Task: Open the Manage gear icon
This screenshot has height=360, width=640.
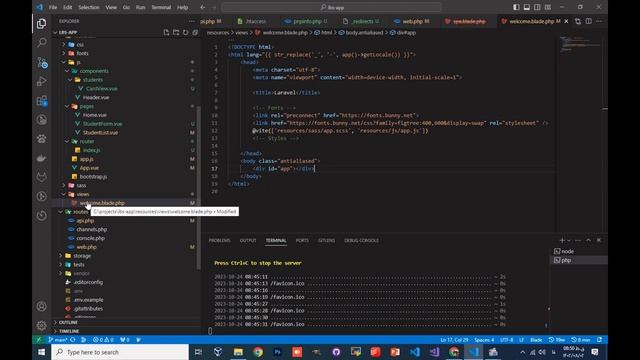Action: [x=41, y=325]
